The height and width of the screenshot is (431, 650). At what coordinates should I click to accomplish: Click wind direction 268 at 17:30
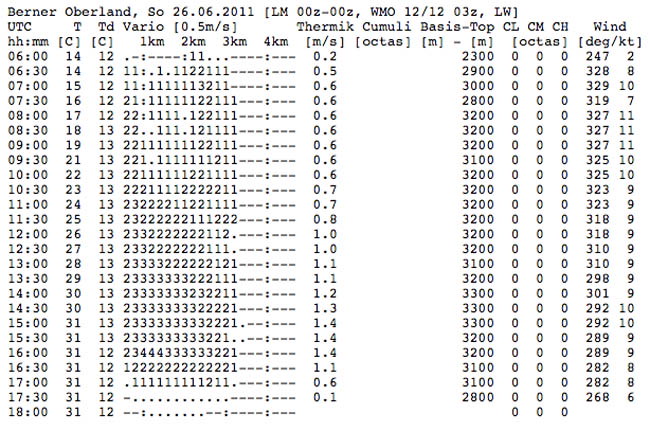point(597,397)
